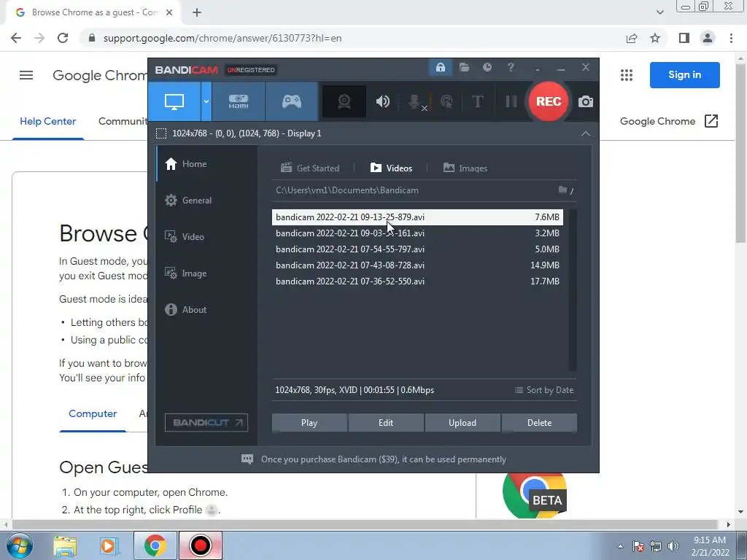Image resolution: width=747 pixels, height=560 pixels.
Task: Toggle text overlay T icon
Action: pos(477,101)
